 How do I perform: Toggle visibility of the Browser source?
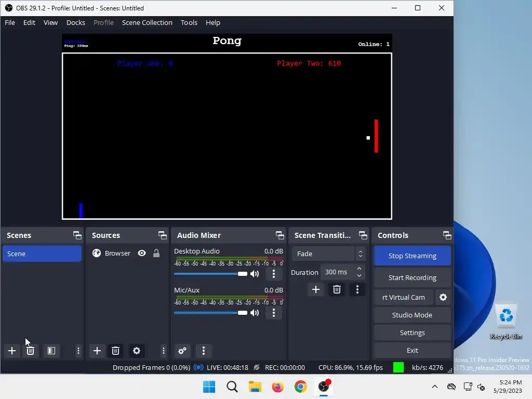142,253
